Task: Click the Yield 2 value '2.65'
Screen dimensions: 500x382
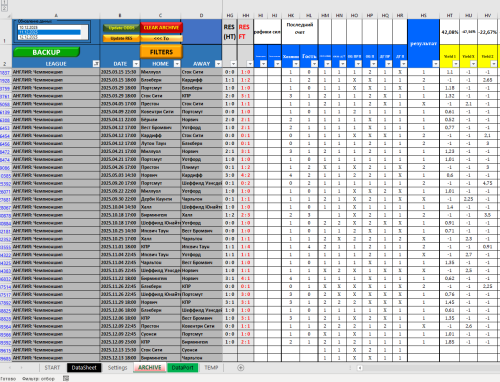Action: pos(487,80)
